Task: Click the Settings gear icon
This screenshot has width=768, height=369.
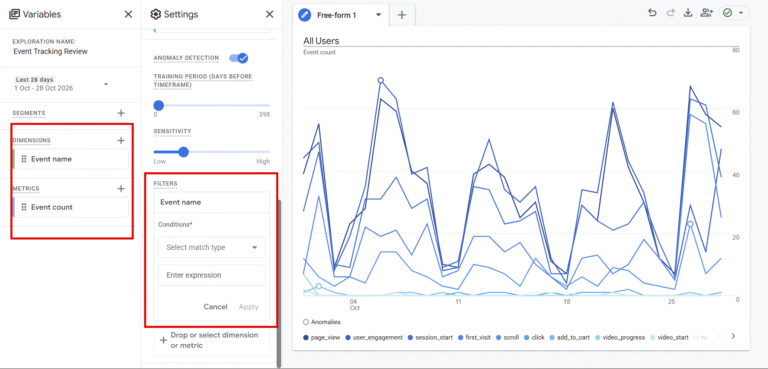Action: [x=156, y=14]
